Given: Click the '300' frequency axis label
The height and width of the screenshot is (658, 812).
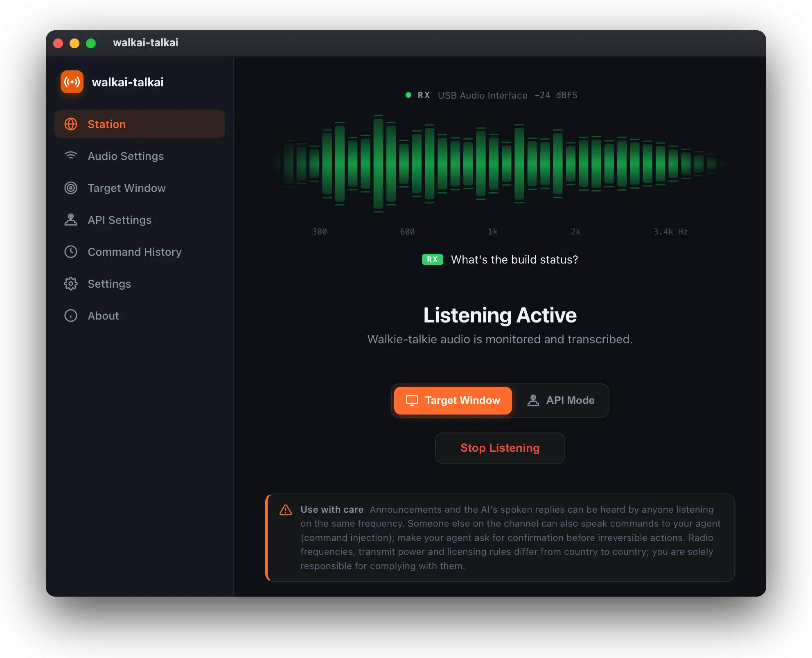Looking at the screenshot, I should pyautogui.click(x=319, y=232).
